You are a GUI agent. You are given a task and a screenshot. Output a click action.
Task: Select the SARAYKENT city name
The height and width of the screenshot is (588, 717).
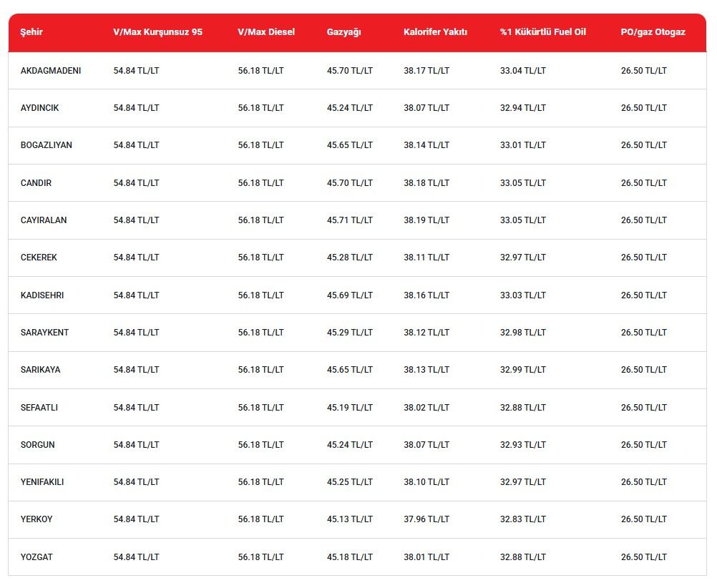coord(44,333)
